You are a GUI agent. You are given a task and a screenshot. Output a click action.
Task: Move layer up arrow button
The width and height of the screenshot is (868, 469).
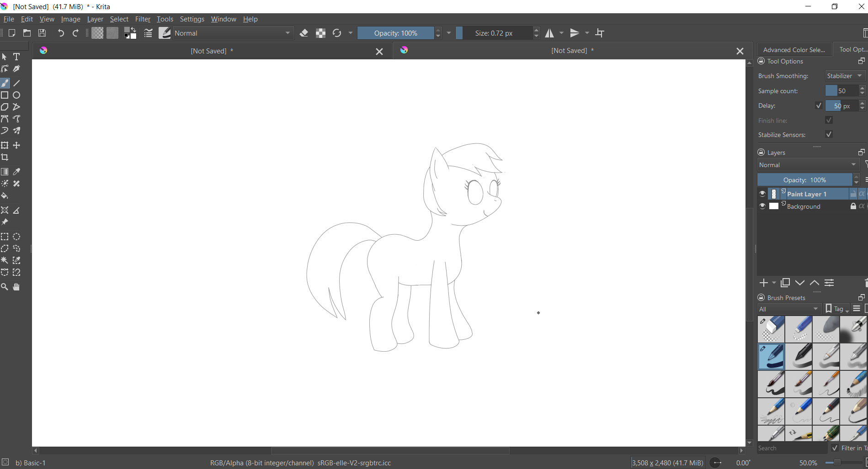(x=815, y=283)
